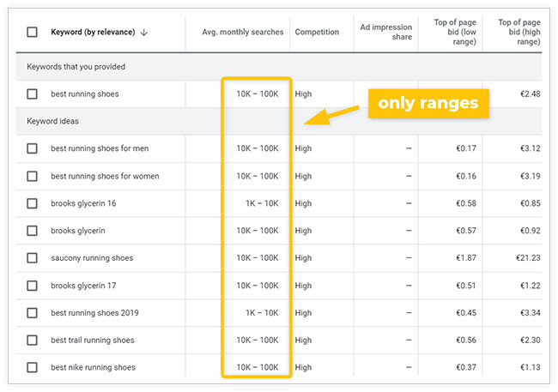558x392 pixels.
Task: Sort by Avg. monthly searches column
Action: 243,32
